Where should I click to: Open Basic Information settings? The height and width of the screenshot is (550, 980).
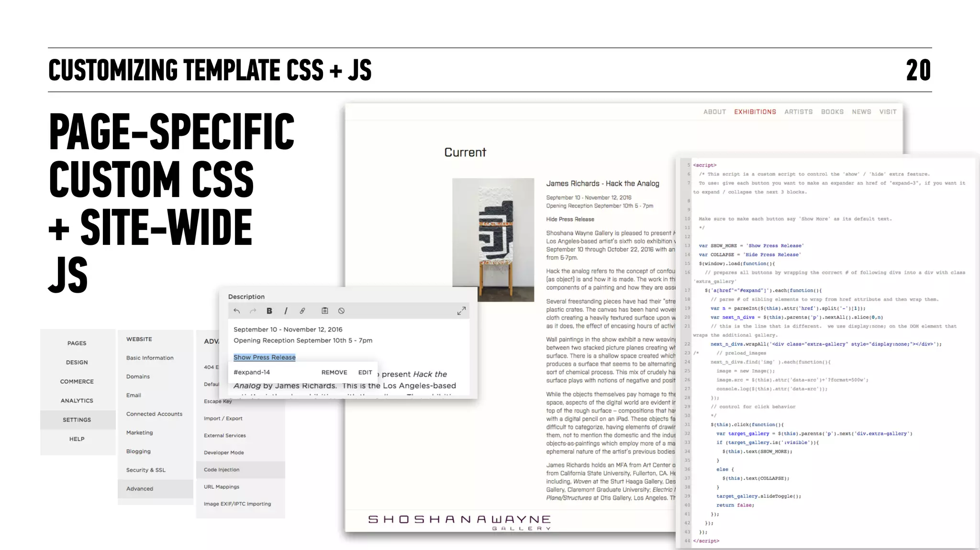150,358
